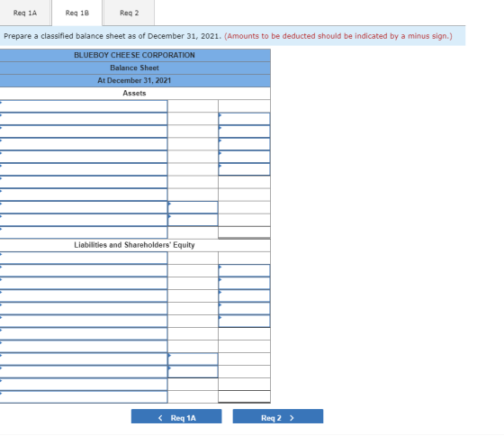Select the double-underlined total liabilities and equity amount cell

(x=244, y=397)
